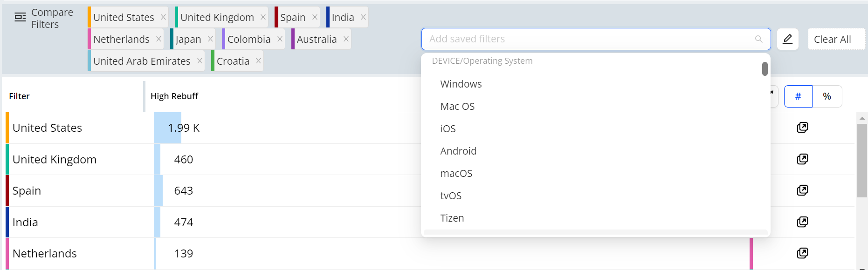This screenshot has width=868, height=270.
Task: Open the Spain row external link icon
Action: (802, 190)
